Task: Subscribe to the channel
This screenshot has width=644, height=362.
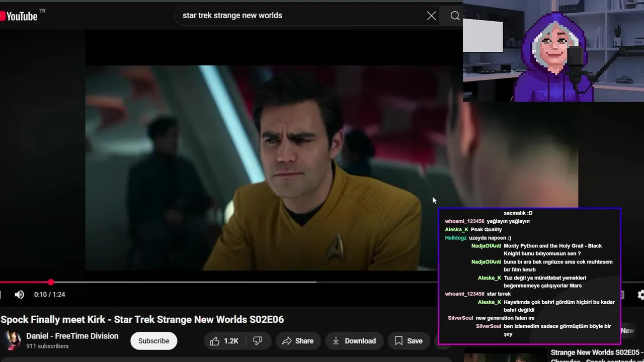Action: point(153,341)
